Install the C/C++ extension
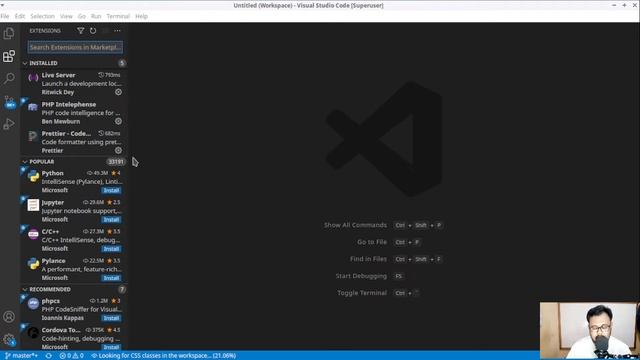Screen dimensions: 640x360 click(x=111, y=249)
